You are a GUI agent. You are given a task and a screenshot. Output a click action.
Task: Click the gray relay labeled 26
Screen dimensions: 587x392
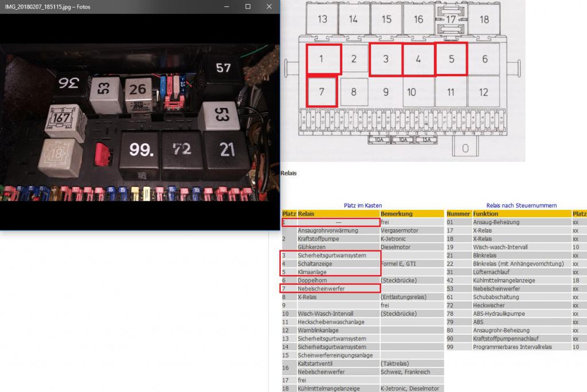click(x=138, y=91)
